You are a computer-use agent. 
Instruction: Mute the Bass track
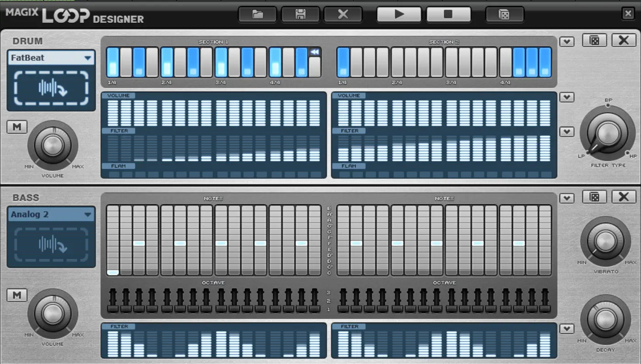pos(17,295)
